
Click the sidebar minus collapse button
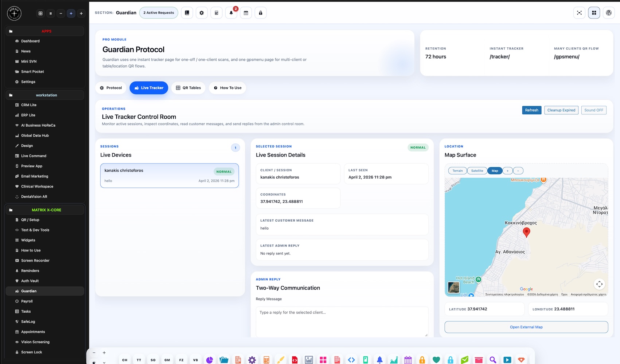[61, 13]
